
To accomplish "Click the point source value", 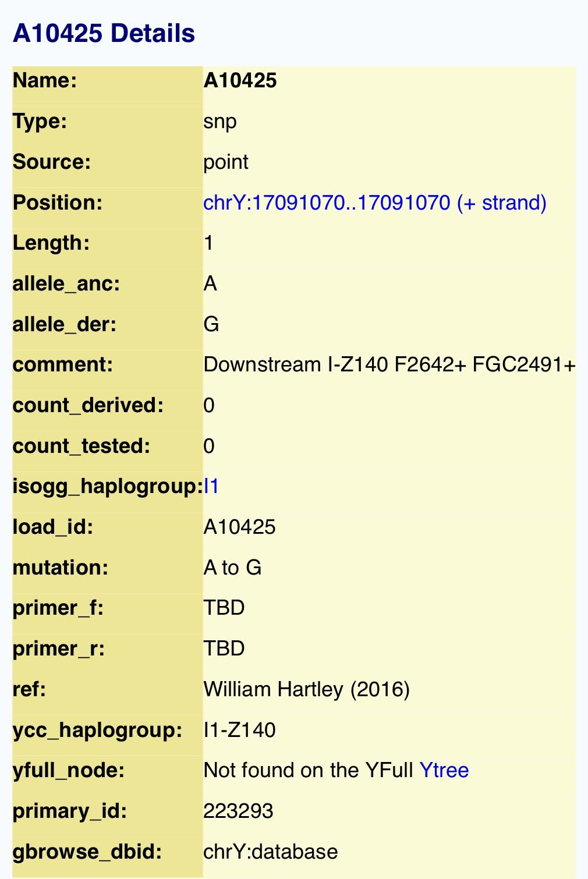I will (x=226, y=162).
